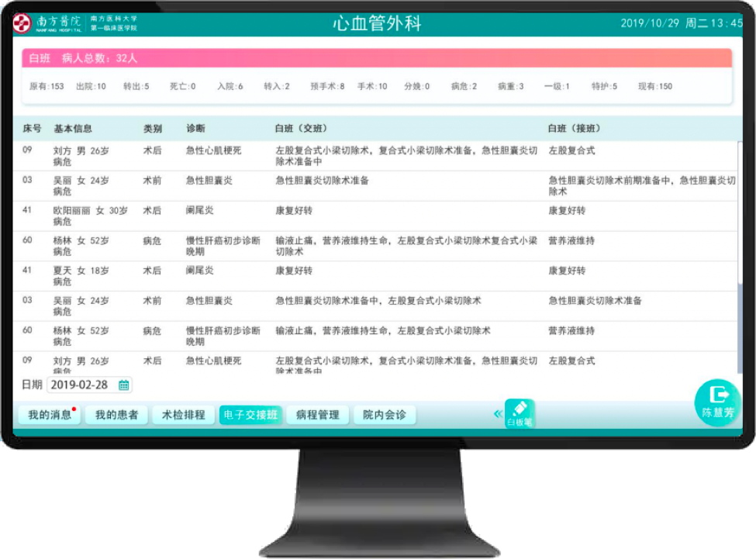
Task: Select the 电子交接班 tab
Action: [x=250, y=415]
